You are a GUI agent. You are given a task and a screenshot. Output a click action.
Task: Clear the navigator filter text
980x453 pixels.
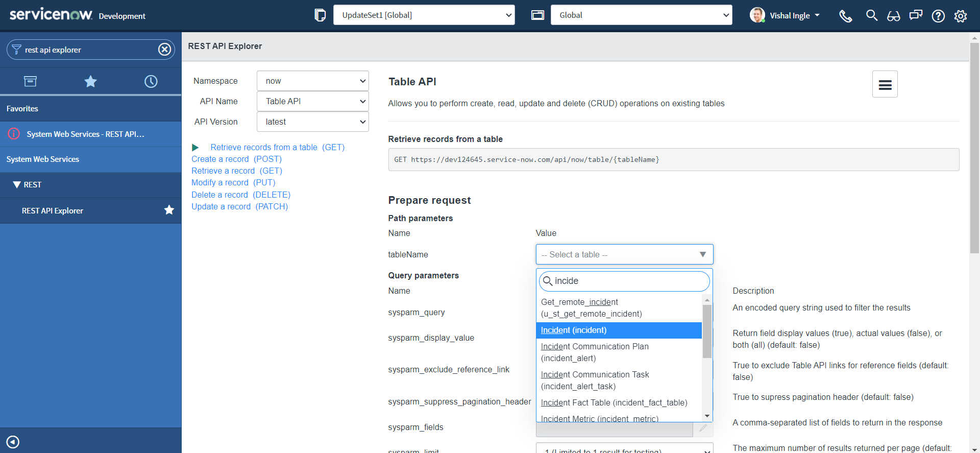click(x=164, y=50)
